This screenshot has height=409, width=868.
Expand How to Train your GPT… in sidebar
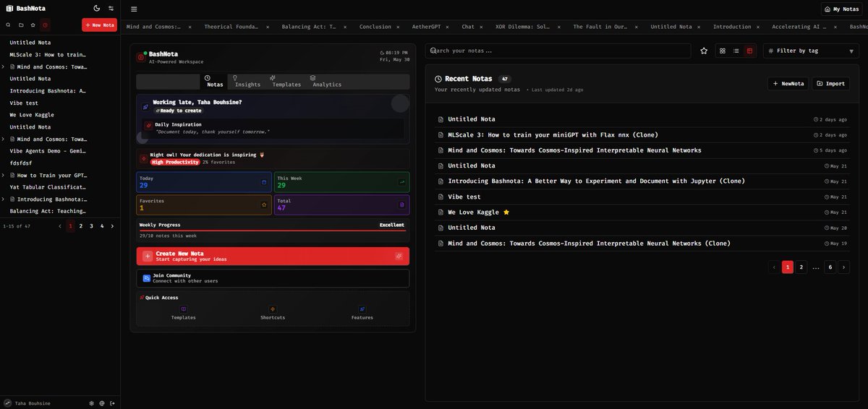4,175
